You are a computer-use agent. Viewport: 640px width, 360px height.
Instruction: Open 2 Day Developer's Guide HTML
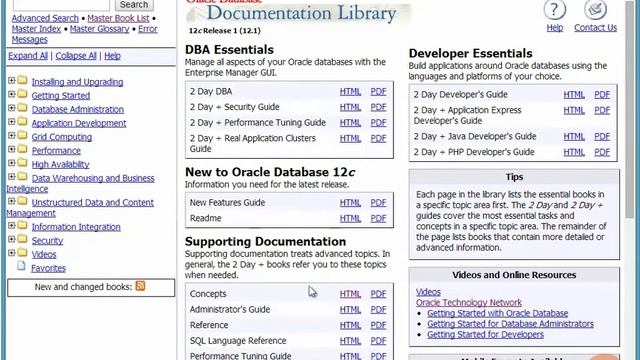coord(574,95)
